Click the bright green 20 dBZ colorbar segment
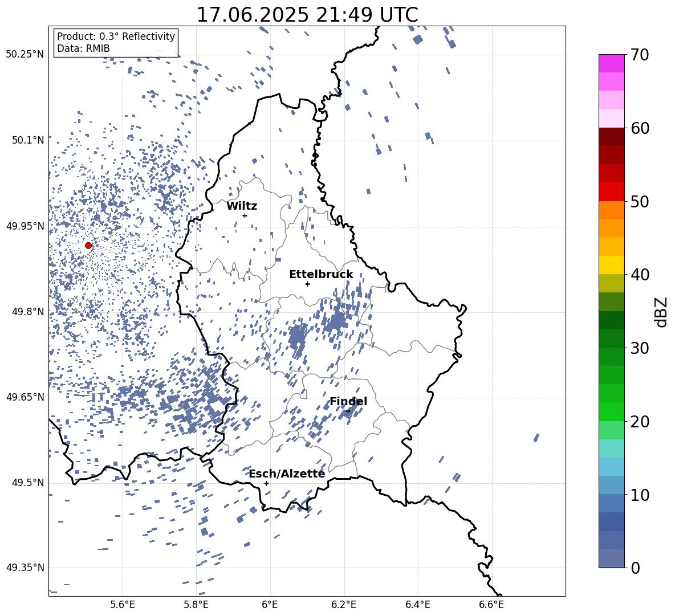Image resolution: width=675 pixels, height=616 pixels. 611,411
